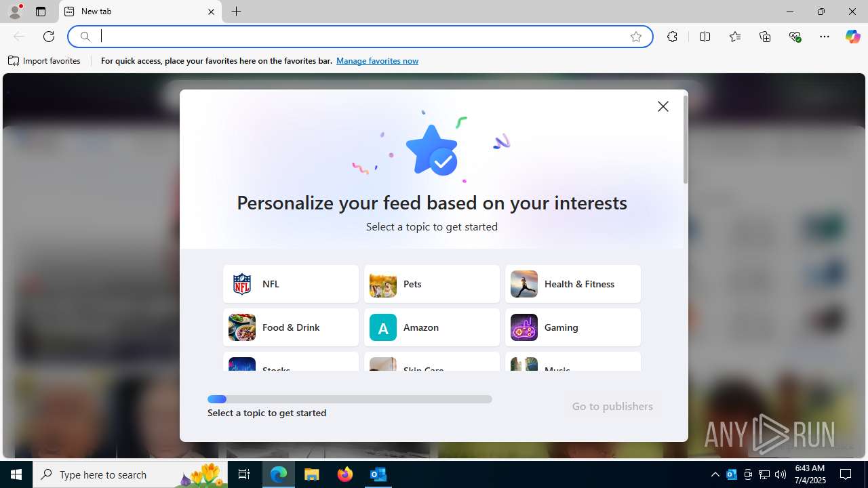Close the personalize feed dialog
Image resolution: width=868 pixels, height=488 pixels.
tap(663, 106)
